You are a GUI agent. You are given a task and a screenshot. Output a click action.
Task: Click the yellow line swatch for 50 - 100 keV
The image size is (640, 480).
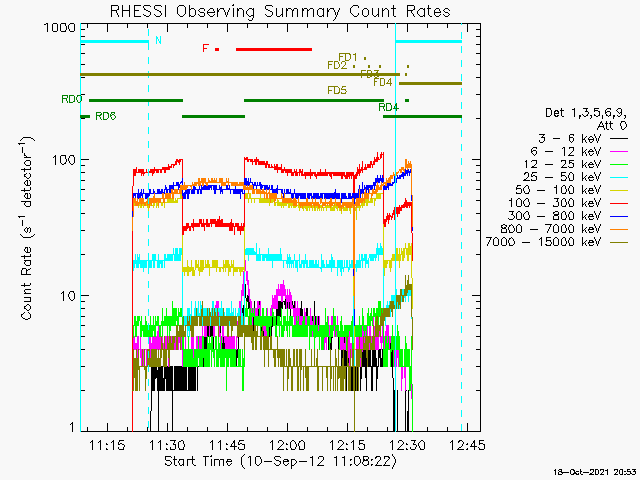[x=619, y=190]
